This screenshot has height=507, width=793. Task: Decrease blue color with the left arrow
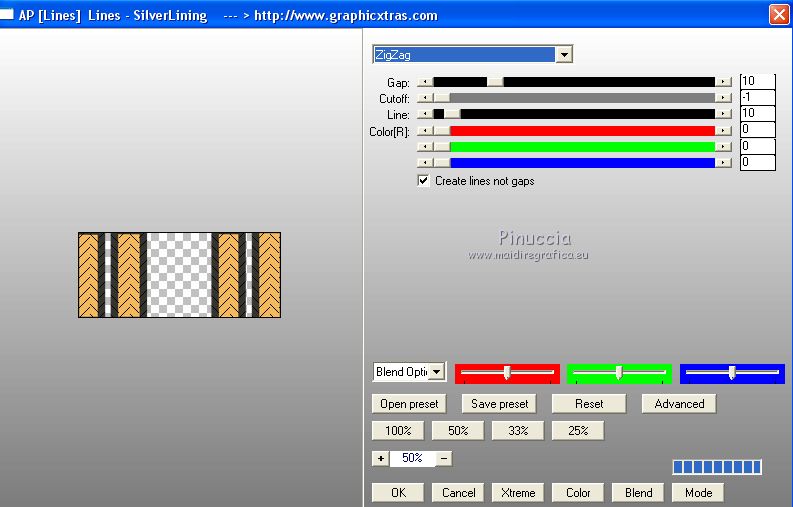425,162
